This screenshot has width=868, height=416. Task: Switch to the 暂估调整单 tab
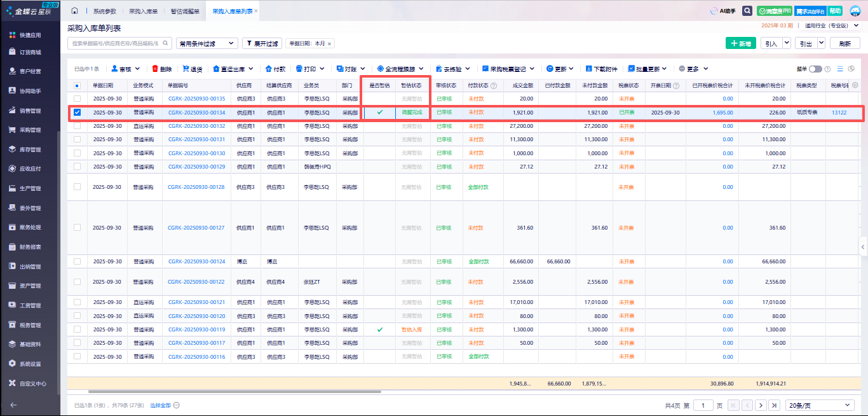(184, 11)
